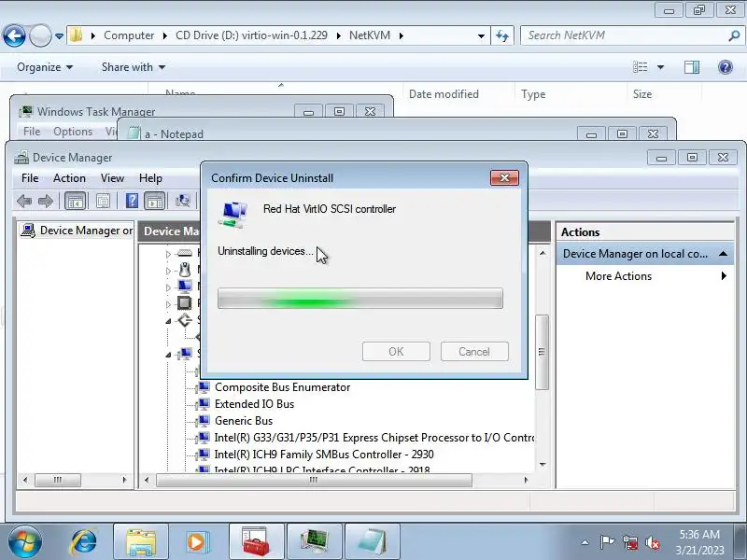This screenshot has width=747, height=560.
Task: Open the File menu in Task Manager
Action: (x=32, y=132)
